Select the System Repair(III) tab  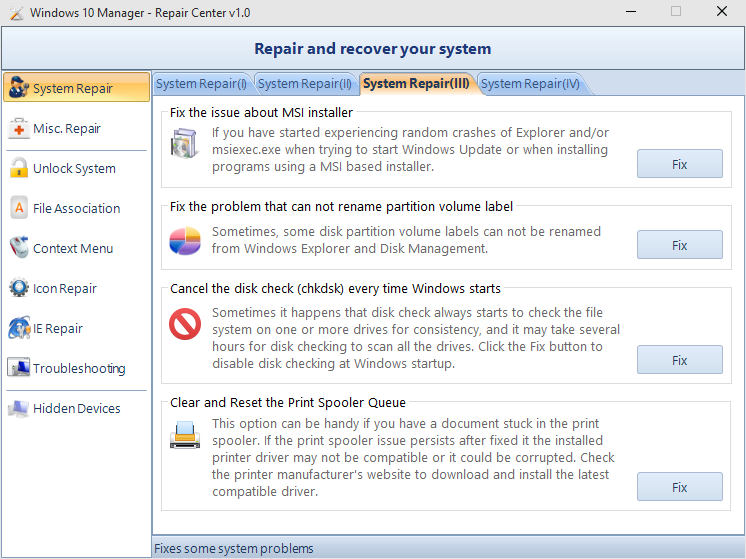pyautogui.click(x=416, y=84)
